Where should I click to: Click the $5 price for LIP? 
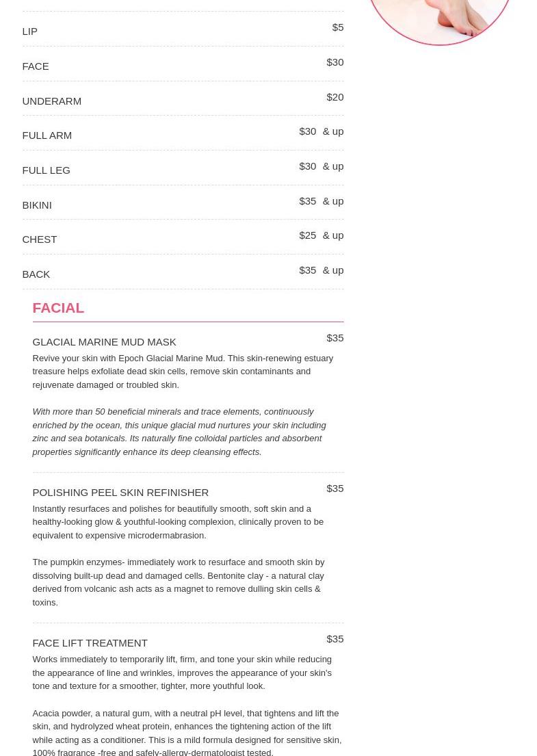[338, 27]
